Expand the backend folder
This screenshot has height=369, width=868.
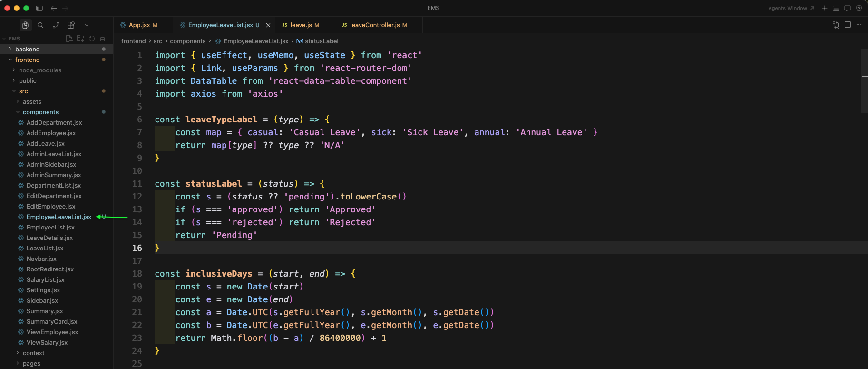pyautogui.click(x=57, y=49)
